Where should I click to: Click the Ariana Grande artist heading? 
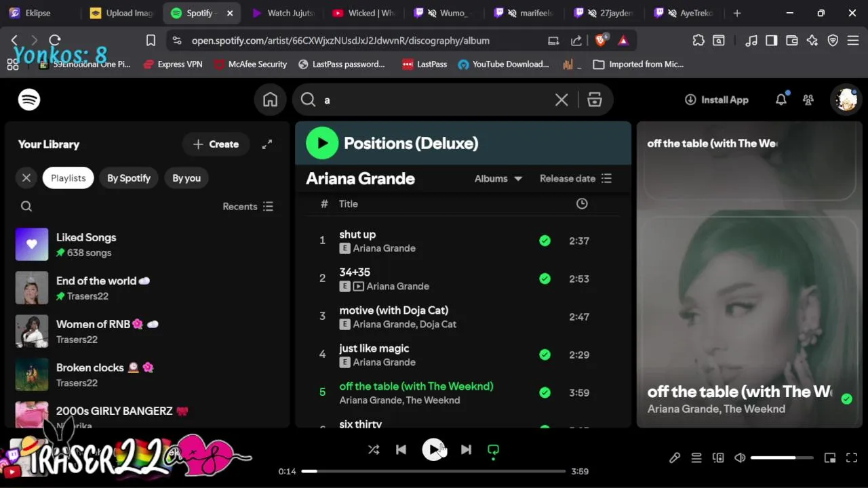click(x=360, y=179)
